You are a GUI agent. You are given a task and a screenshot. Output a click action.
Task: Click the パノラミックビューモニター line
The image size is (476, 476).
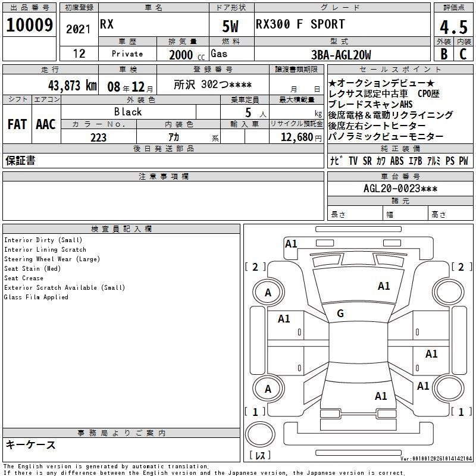[x=386, y=137]
